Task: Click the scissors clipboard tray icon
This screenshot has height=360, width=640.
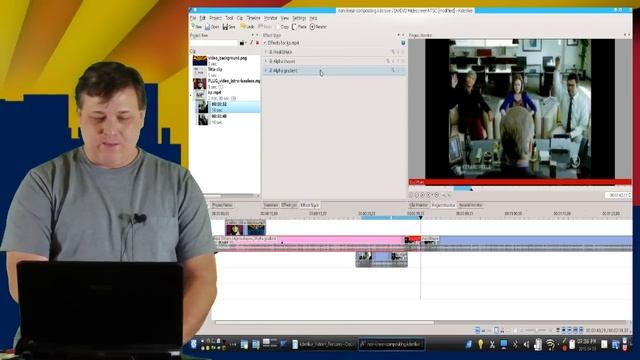Action: [x=492, y=345]
